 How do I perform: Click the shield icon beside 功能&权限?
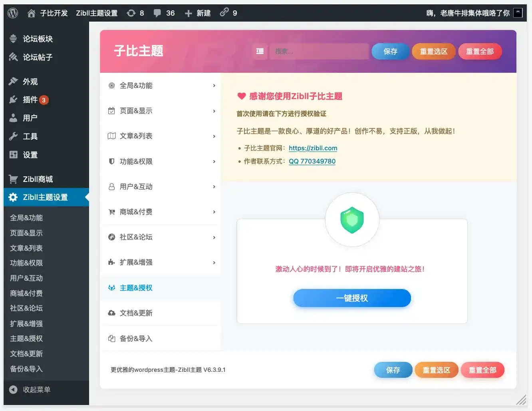pyautogui.click(x=111, y=161)
